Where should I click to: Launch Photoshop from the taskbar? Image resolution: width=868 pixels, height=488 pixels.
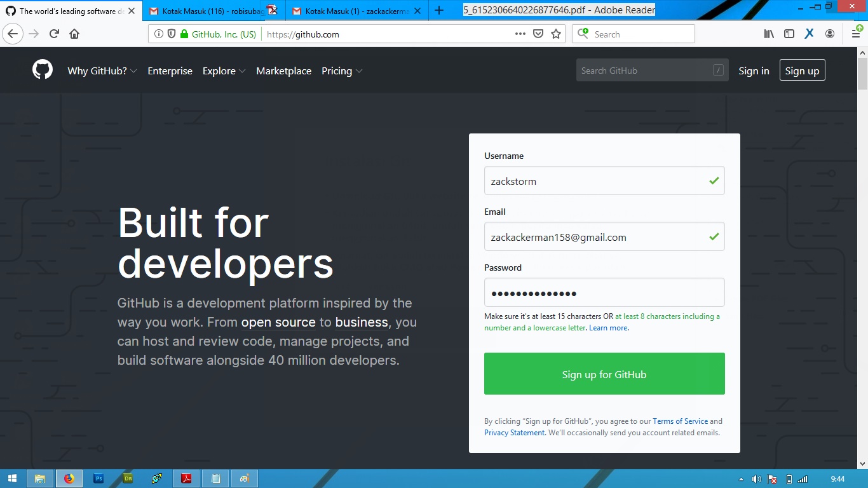98,478
